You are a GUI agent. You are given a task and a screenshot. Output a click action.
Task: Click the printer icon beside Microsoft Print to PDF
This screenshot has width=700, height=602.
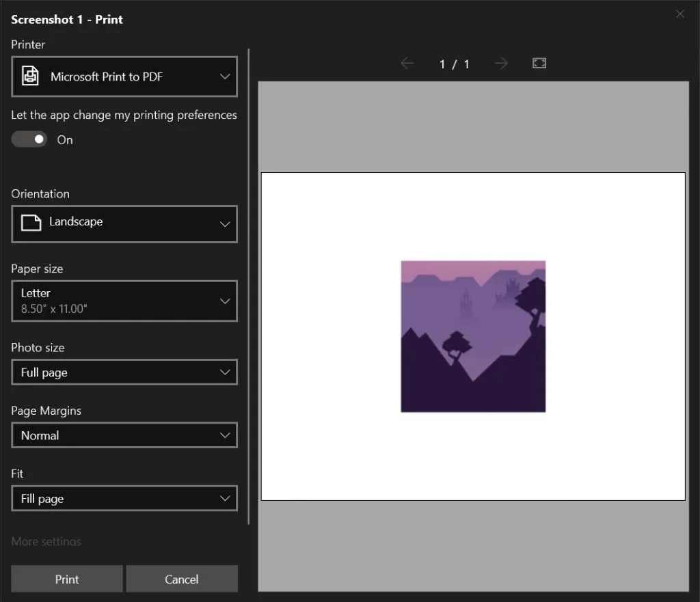[x=29, y=76]
